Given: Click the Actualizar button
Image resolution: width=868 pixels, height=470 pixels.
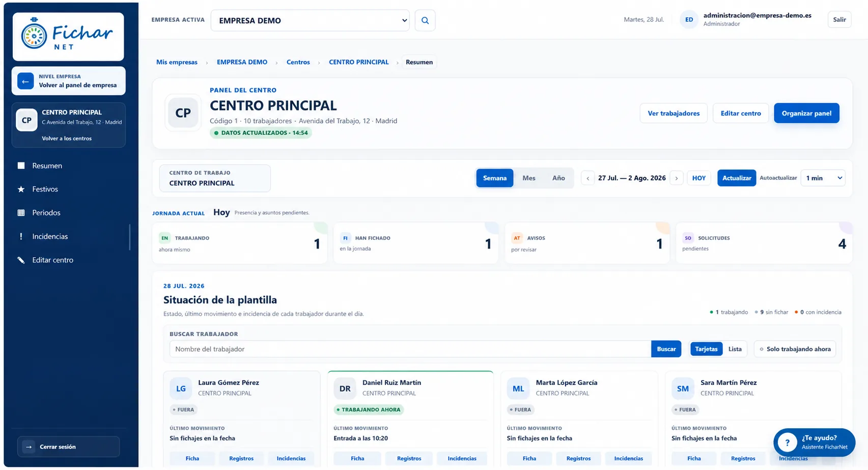Looking at the screenshot, I should pyautogui.click(x=737, y=178).
